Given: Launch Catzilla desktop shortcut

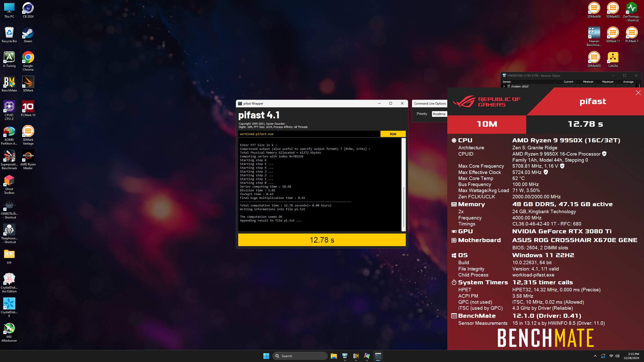Looking at the screenshot, I should pos(613,59).
